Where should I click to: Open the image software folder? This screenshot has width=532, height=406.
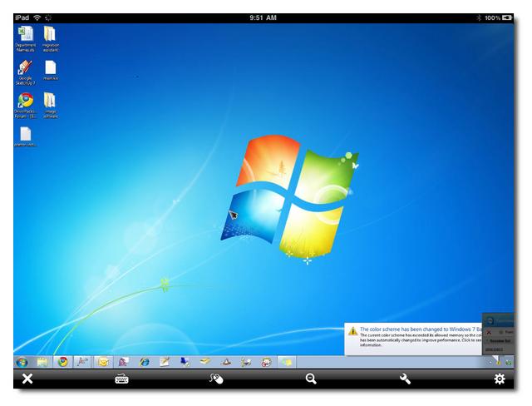[50, 106]
